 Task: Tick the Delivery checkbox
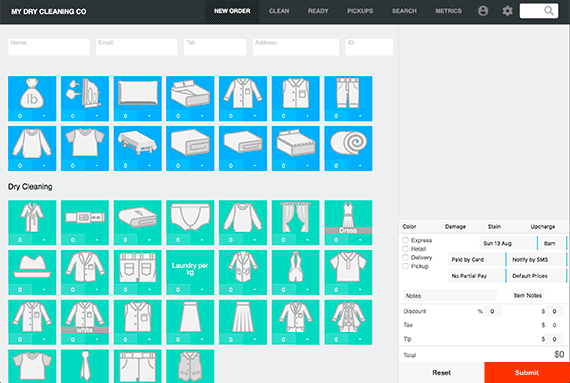pyautogui.click(x=405, y=257)
